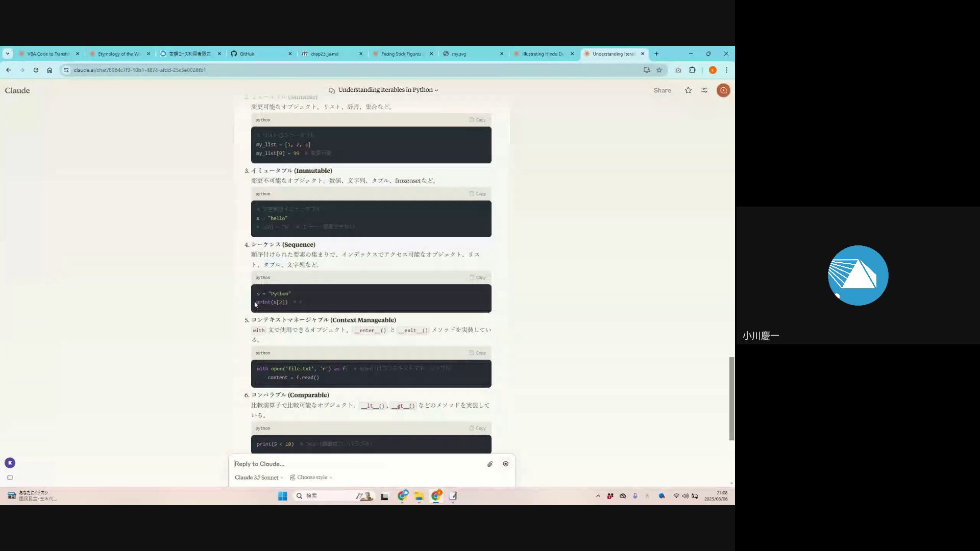
Task: Open the browser extensions puzzle icon
Action: pos(692,70)
